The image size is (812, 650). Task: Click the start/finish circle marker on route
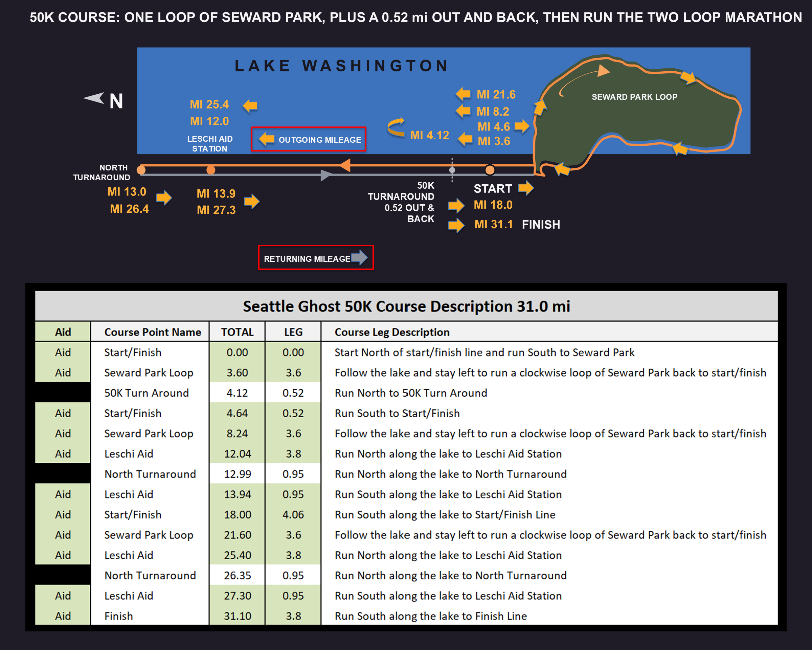[490, 170]
